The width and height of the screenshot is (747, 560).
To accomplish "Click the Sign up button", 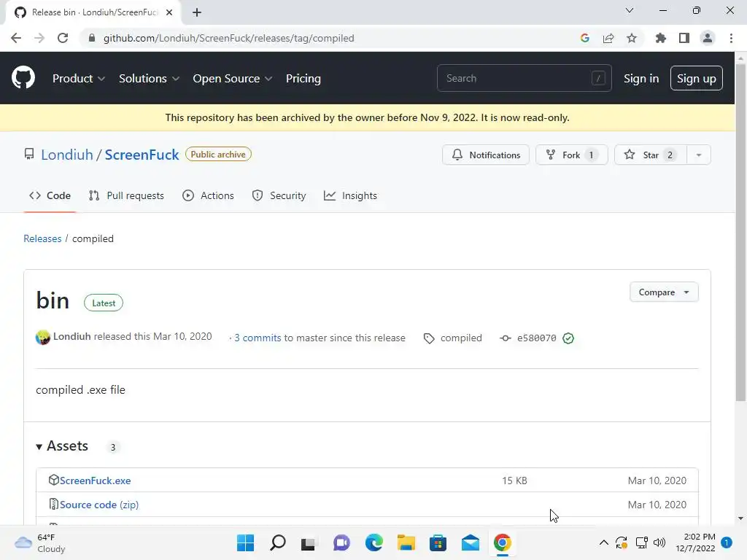I will click(x=697, y=78).
